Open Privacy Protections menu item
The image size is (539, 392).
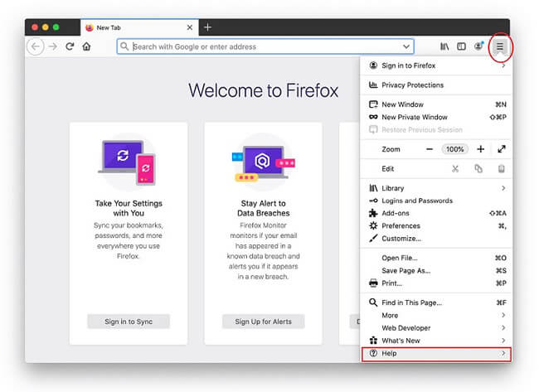(x=436, y=85)
